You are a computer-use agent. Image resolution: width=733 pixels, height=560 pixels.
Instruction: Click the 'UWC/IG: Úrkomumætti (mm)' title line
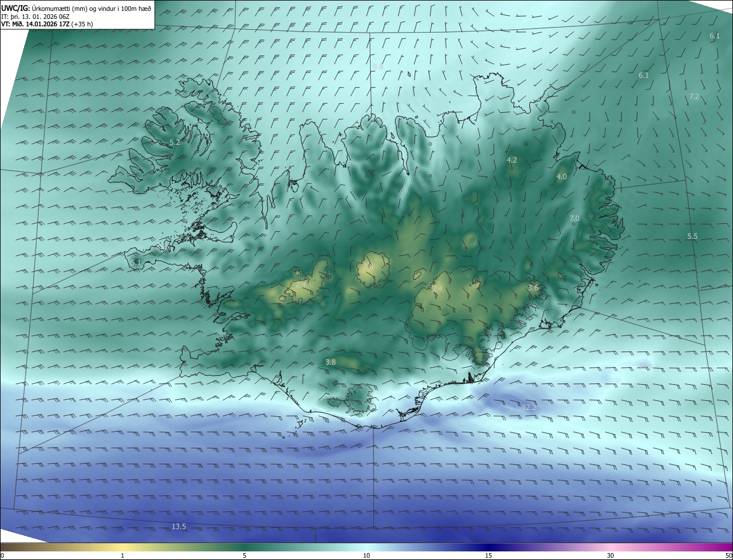[x=76, y=8]
